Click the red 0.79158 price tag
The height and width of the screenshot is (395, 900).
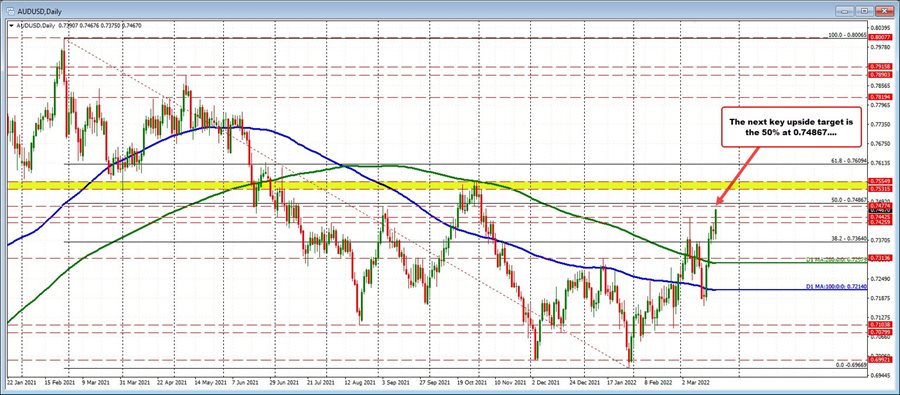pyautogui.click(x=879, y=67)
